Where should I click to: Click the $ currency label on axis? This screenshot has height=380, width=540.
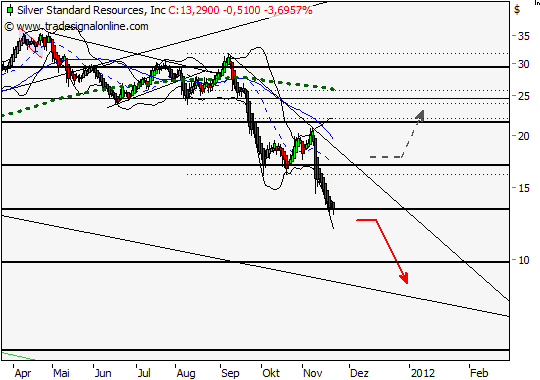click(x=517, y=9)
